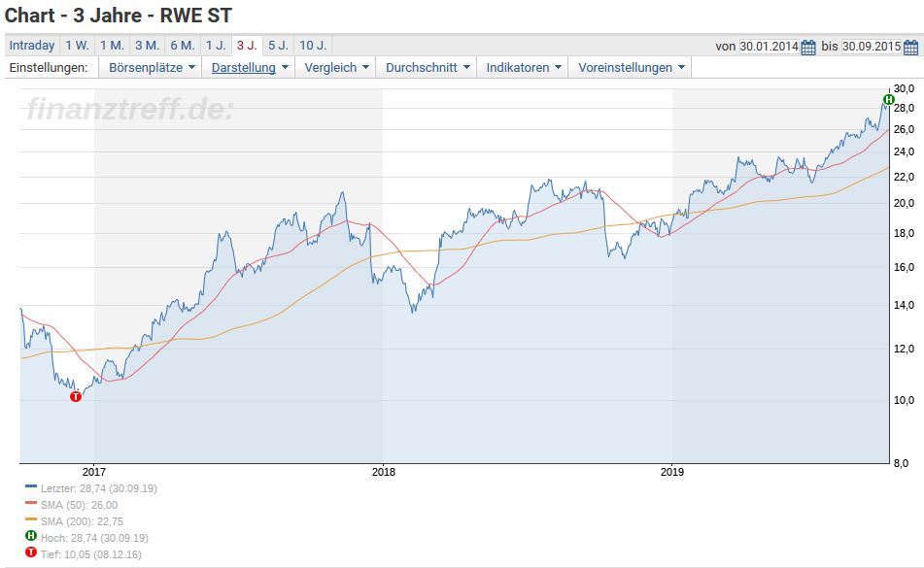
Task: Click the 20,0 y-axis value
Action: (x=904, y=203)
